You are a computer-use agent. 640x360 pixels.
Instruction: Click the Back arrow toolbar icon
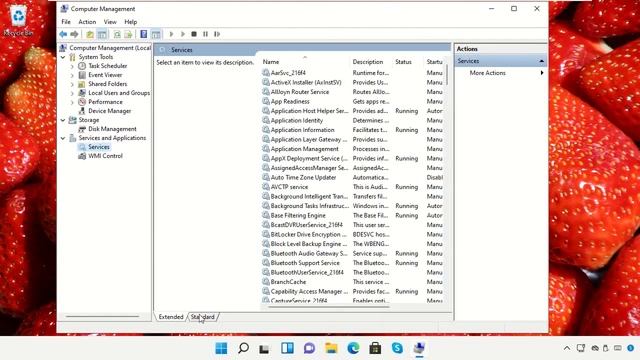pos(63,34)
